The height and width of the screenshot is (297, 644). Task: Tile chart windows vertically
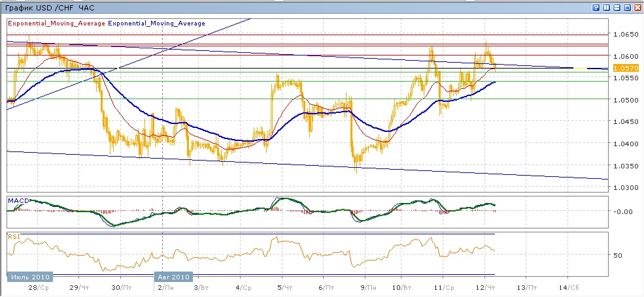pyautogui.click(x=607, y=8)
